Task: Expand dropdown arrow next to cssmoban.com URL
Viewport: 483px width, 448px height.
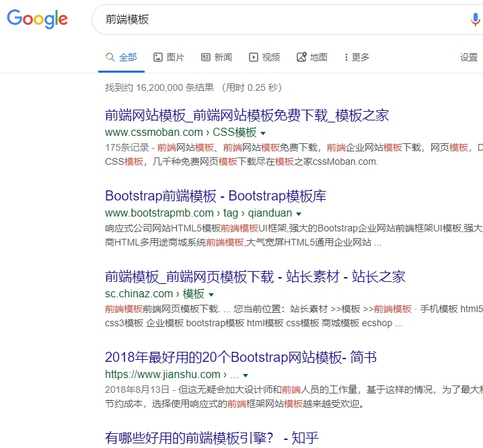Action: 263,133
